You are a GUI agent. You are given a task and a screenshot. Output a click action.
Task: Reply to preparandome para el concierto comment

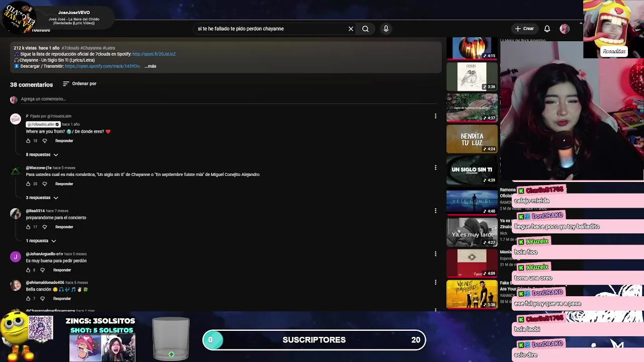[x=64, y=227]
